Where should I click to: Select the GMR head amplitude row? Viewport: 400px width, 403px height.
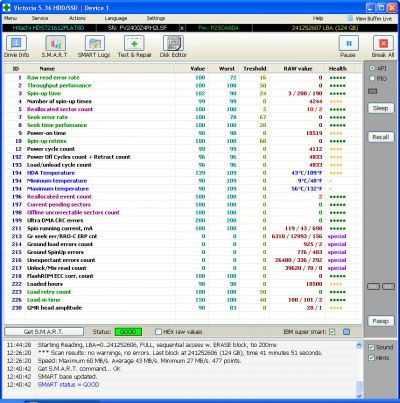coord(183,308)
